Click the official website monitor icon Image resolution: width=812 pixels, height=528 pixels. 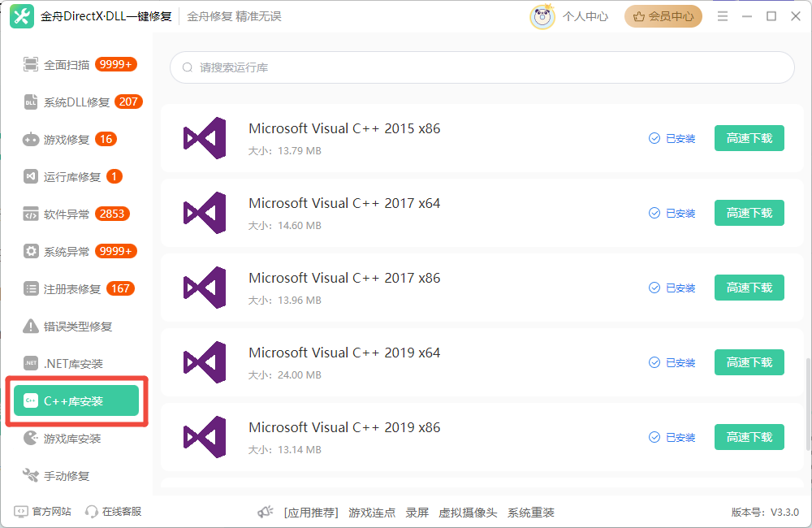pos(21,512)
